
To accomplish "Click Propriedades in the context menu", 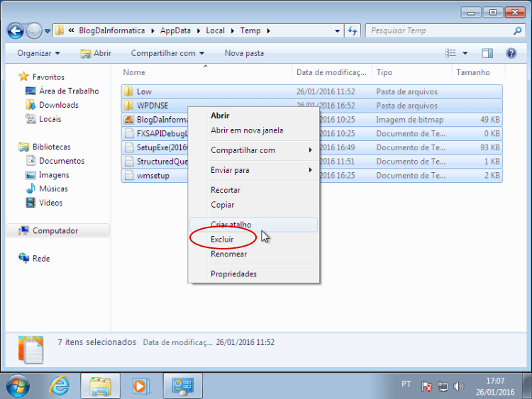I will point(233,274).
